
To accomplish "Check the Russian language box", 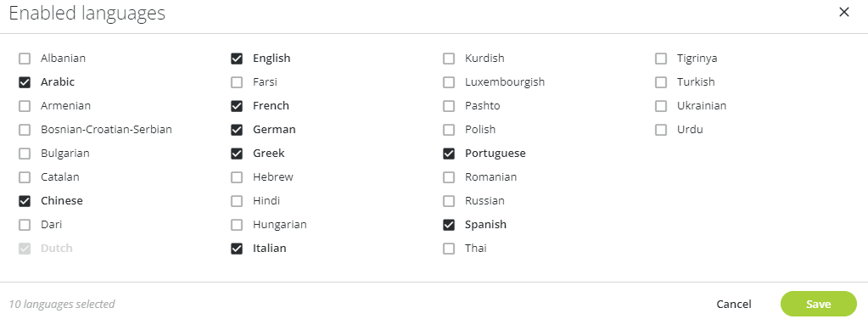I will click(448, 201).
